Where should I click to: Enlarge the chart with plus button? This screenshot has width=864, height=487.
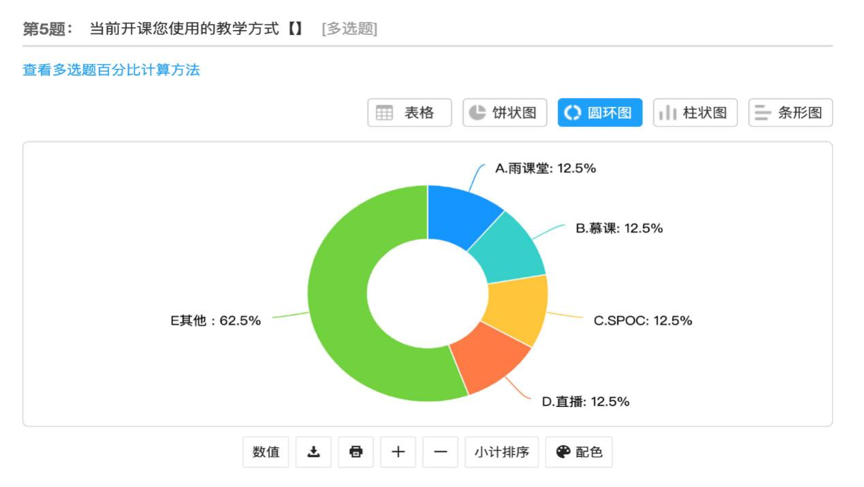tap(398, 452)
